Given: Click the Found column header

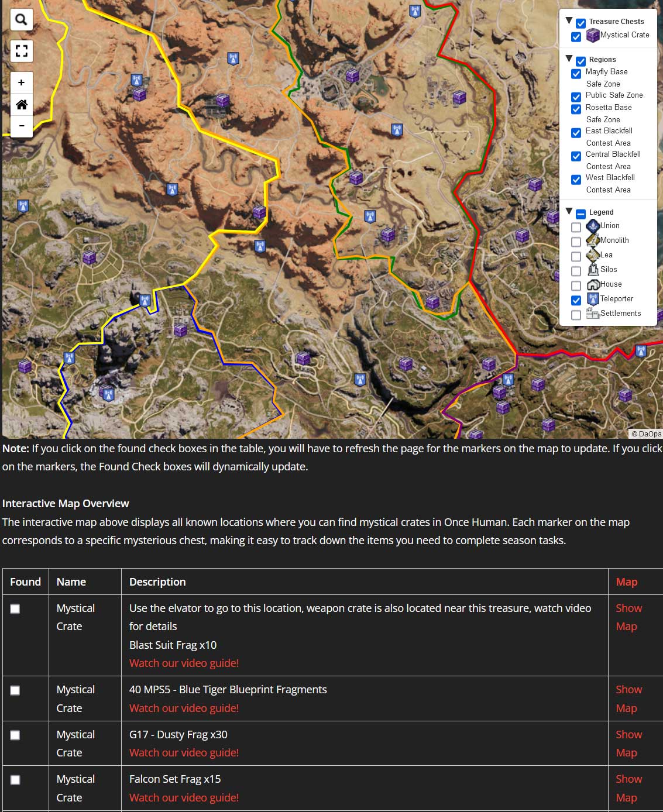Looking at the screenshot, I should (26, 582).
